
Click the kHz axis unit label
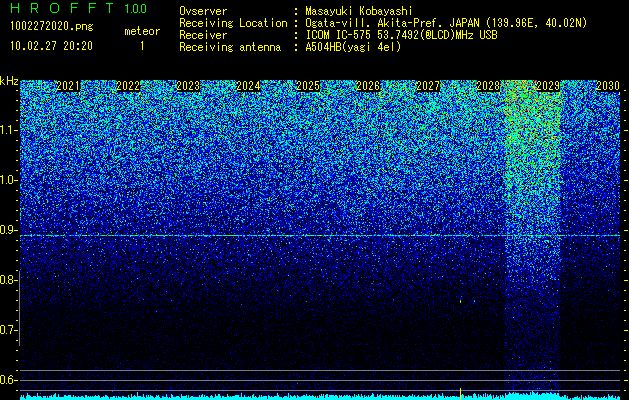click(9, 81)
